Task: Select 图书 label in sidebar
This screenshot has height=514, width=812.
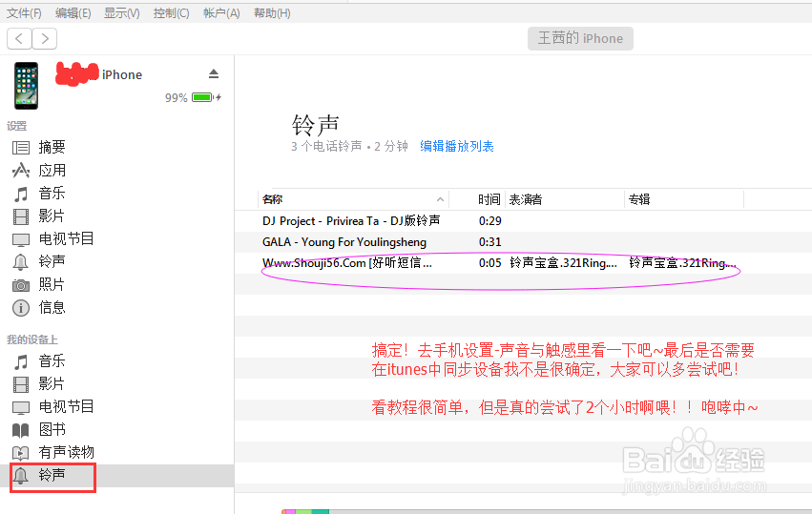Action: click(52, 429)
